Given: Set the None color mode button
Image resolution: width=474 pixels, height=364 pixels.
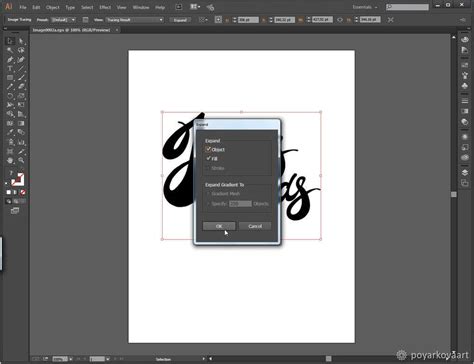Looking at the screenshot, I should pyautogui.click(x=23, y=192).
